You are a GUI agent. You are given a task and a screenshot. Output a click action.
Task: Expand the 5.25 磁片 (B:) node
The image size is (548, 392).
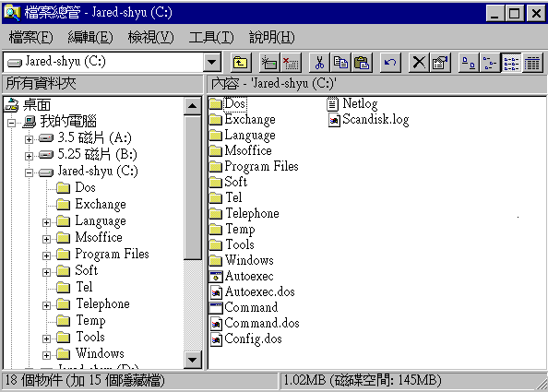click(x=29, y=156)
